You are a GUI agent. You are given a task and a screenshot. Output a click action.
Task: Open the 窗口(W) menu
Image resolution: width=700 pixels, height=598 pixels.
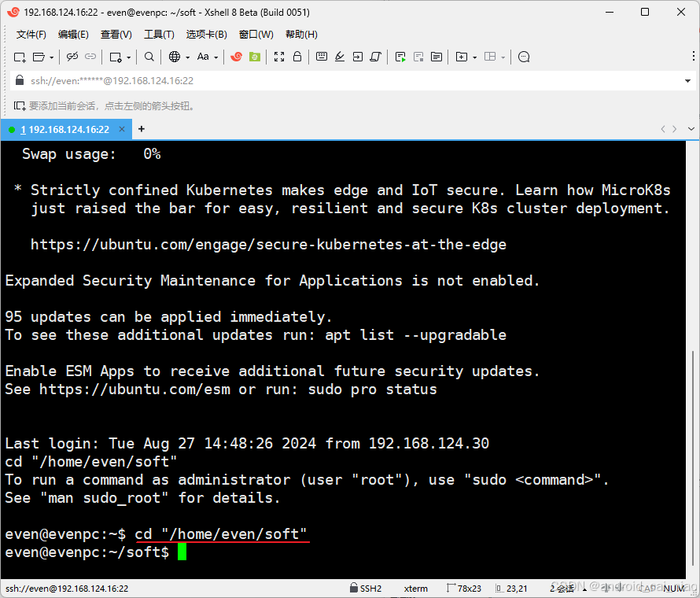coord(256,35)
